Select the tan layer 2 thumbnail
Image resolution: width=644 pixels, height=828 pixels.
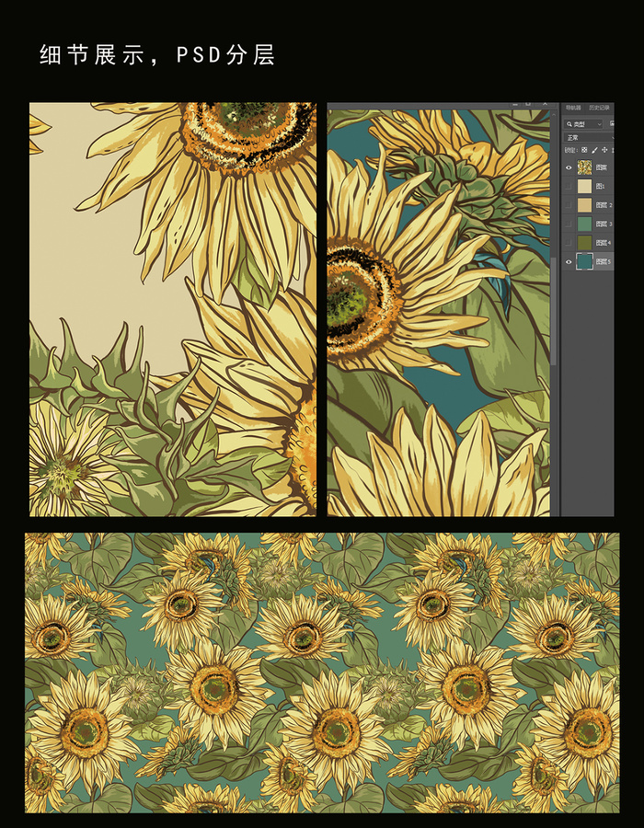click(584, 205)
